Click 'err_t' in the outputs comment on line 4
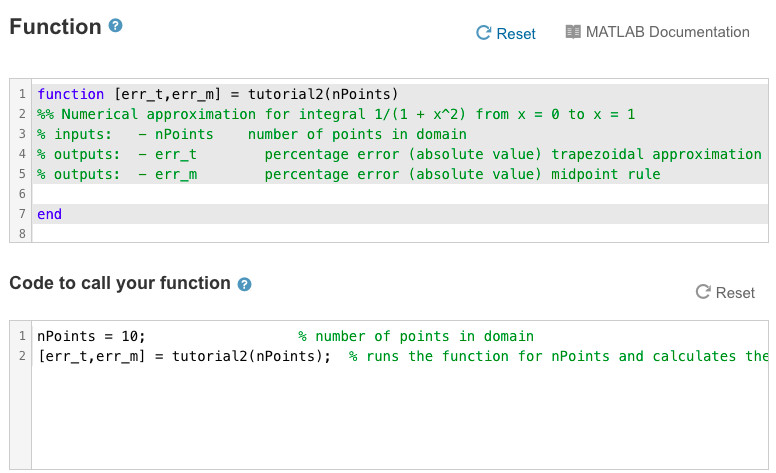The width and height of the screenshot is (776, 473). click(x=176, y=154)
